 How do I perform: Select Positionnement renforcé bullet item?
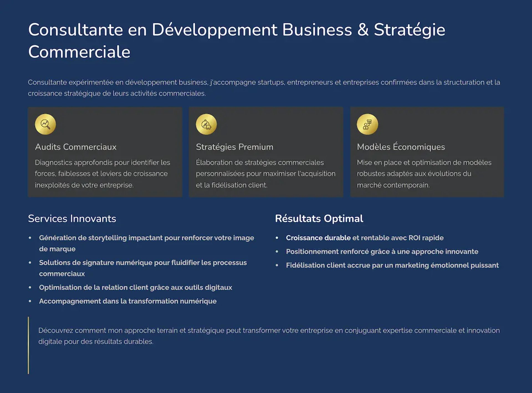pos(382,251)
